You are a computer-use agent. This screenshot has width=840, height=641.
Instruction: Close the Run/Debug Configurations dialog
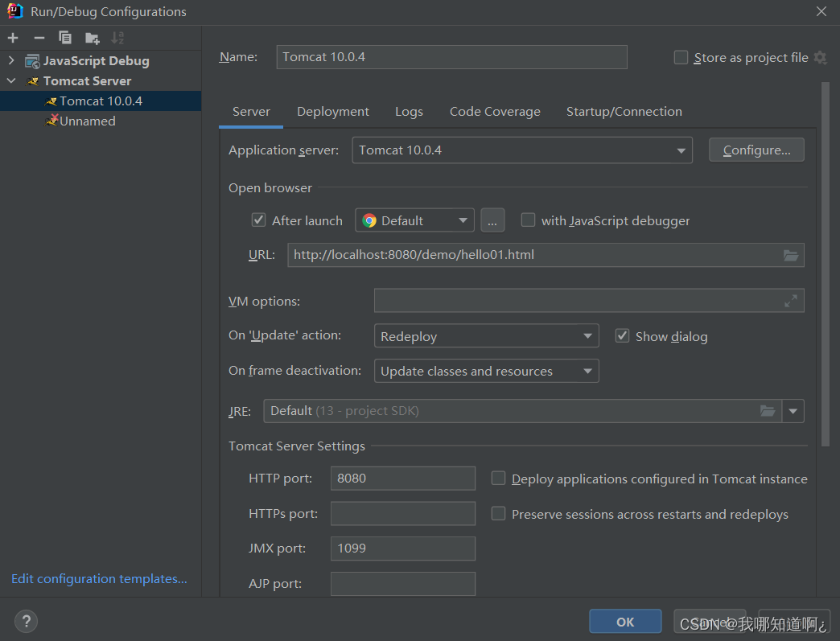pyautogui.click(x=821, y=11)
